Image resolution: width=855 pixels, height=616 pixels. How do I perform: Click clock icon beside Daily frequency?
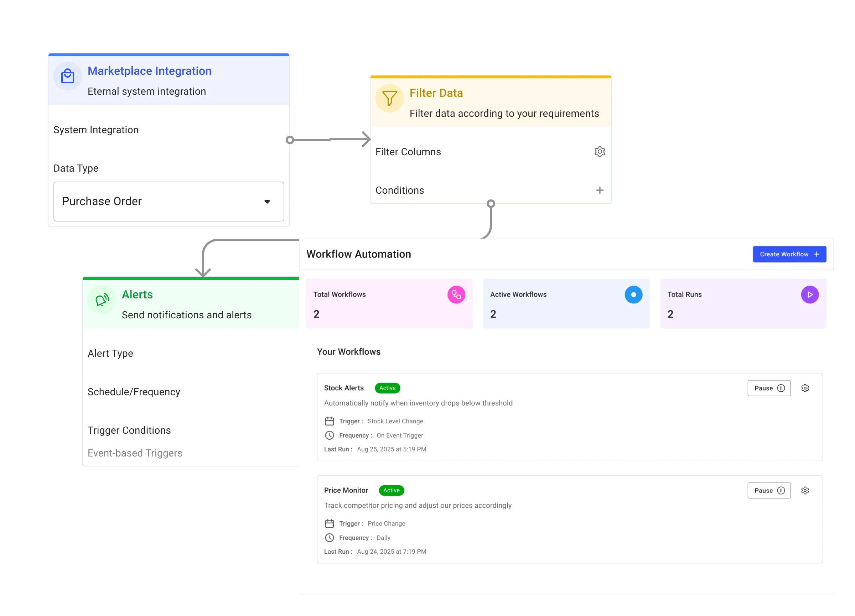tap(330, 538)
